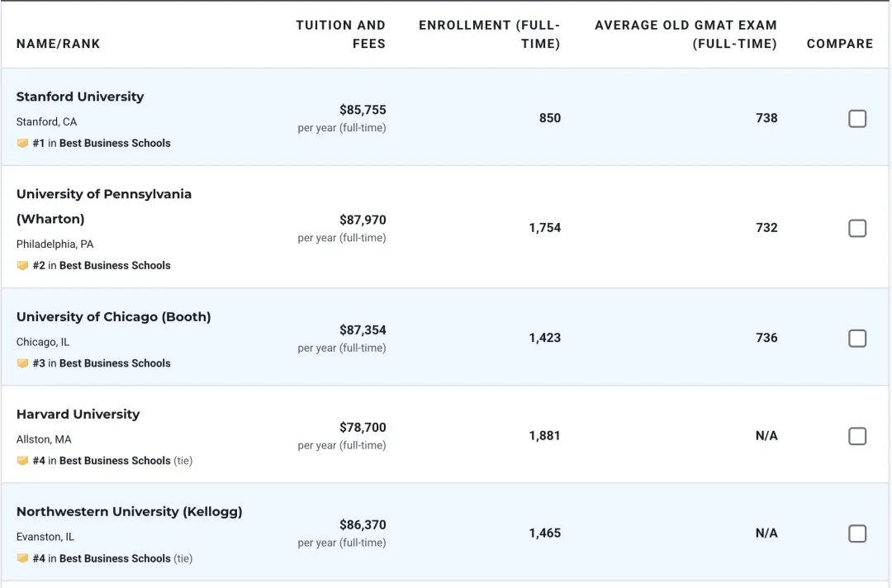View Northwestern University (Kellogg) details

point(129,512)
